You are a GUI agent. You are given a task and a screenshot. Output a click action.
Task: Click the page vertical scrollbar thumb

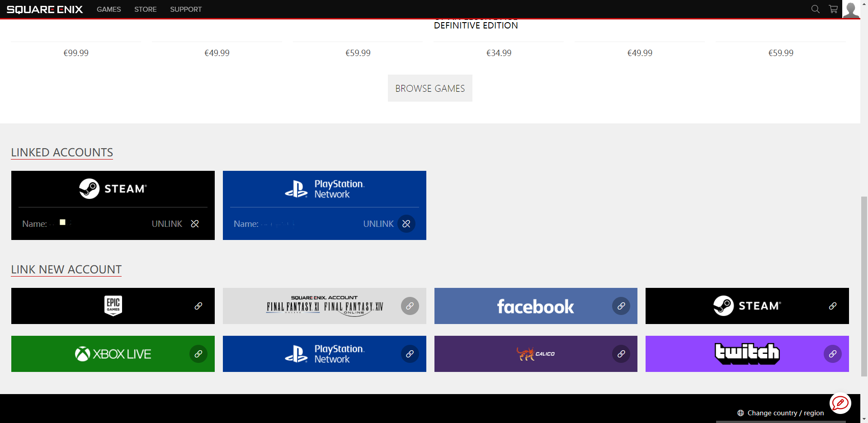pos(864,287)
